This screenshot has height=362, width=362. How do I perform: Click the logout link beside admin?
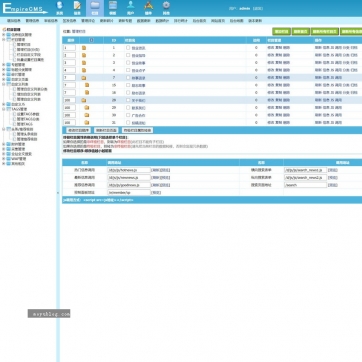pyautogui.click(x=258, y=9)
